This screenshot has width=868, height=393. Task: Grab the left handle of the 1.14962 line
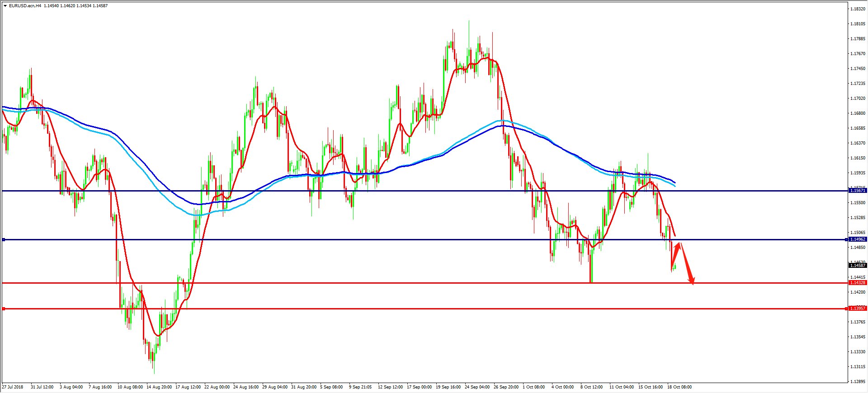tap(4, 239)
